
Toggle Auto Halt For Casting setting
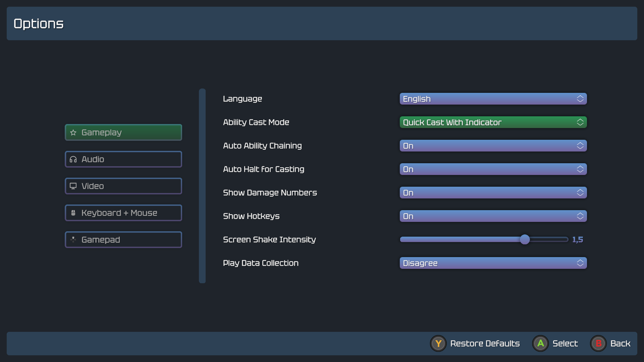[x=493, y=169]
